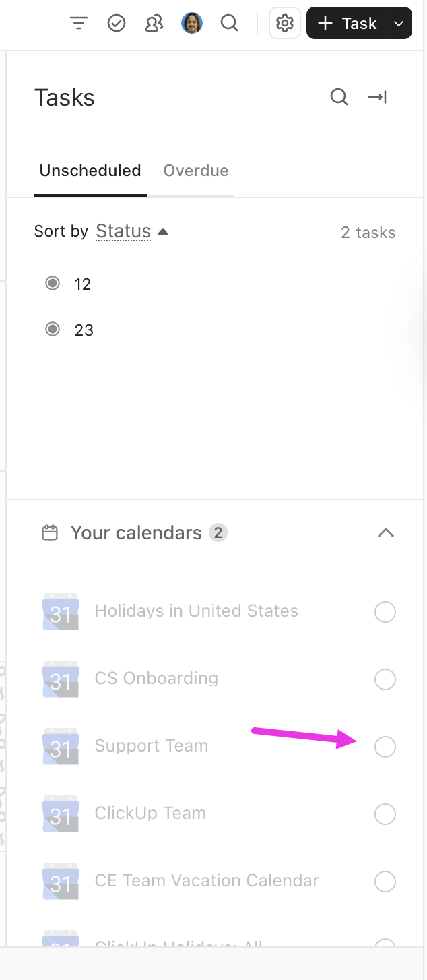Click the search icon in the Tasks panel
Image resolution: width=427 pixels, height=980 pixels.
click(x=339, y=97)
